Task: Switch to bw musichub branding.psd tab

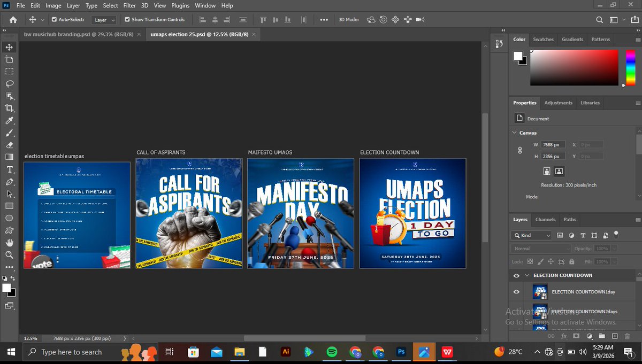Action: click(80, 34)
